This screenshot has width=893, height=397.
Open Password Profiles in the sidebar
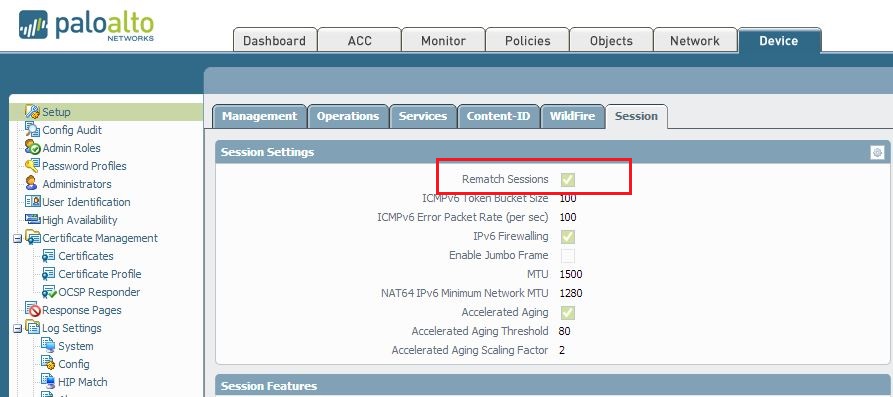tap(84, 166)
